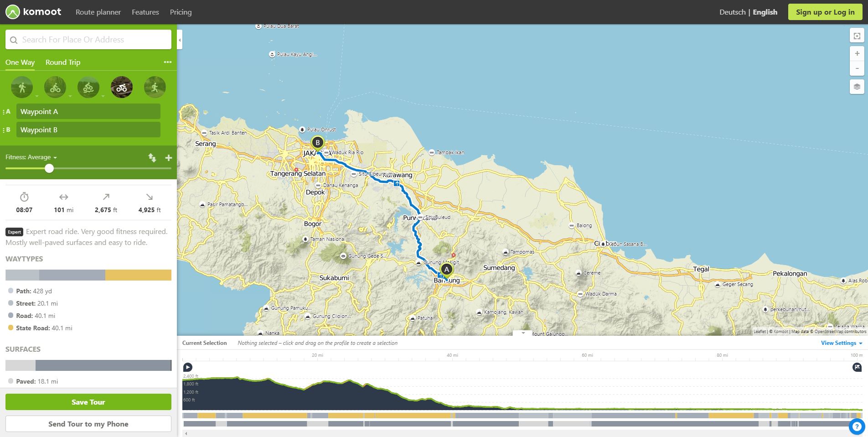Open the Fitness: Average dropdown

click(31, 157)
